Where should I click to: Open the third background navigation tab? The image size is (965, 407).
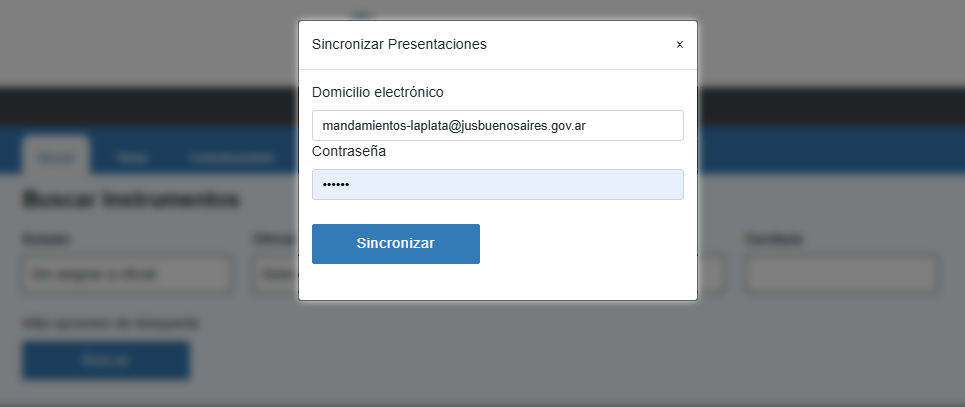coord(231,158)
